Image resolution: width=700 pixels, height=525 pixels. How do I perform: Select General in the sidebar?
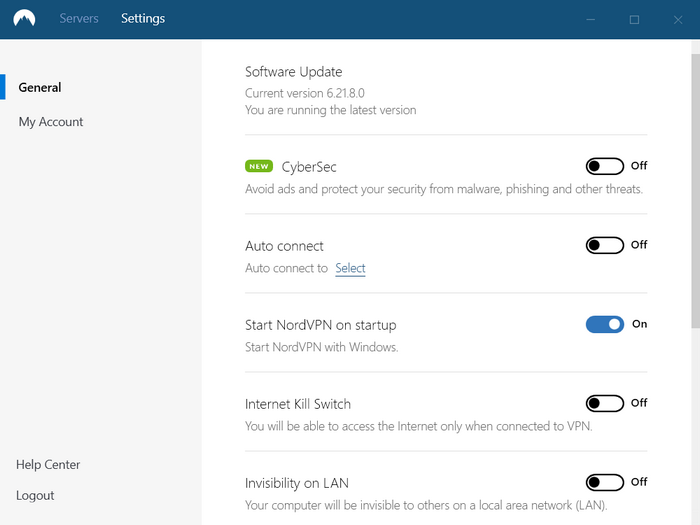pos(40,88)
